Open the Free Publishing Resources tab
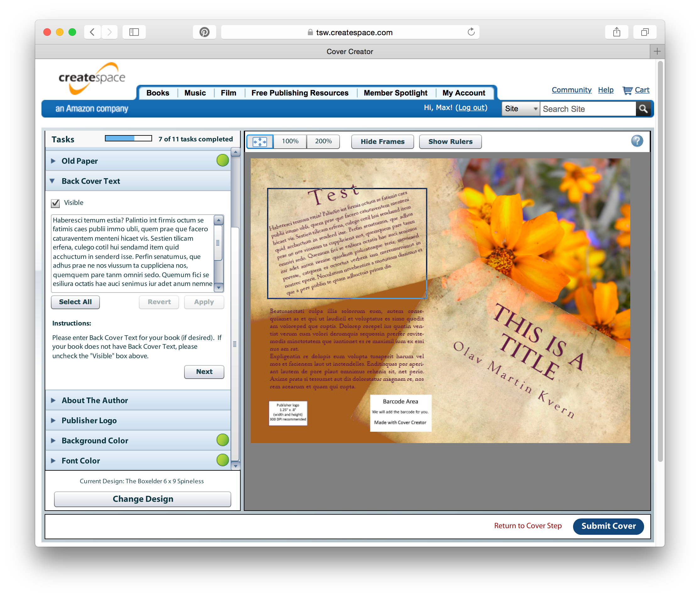This screenshot has width=700, height=597. tap(300, 93)
